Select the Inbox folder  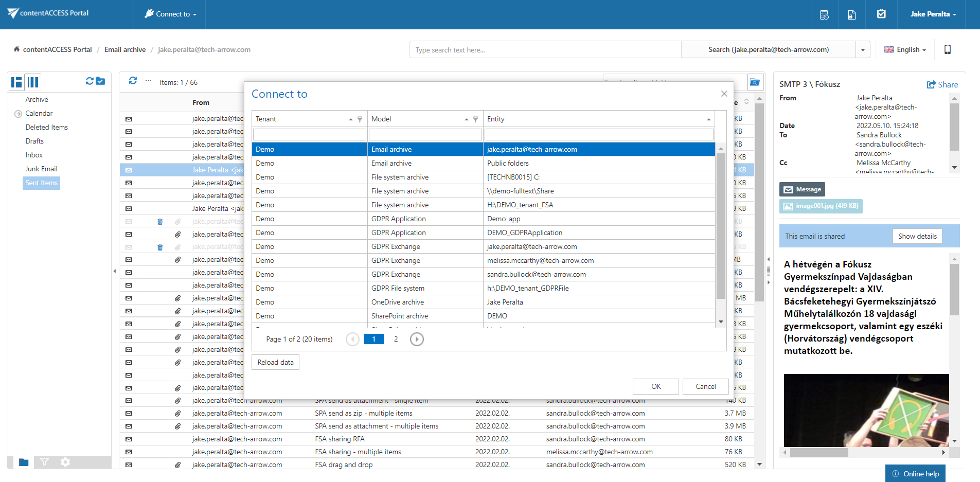coord(34,155)
